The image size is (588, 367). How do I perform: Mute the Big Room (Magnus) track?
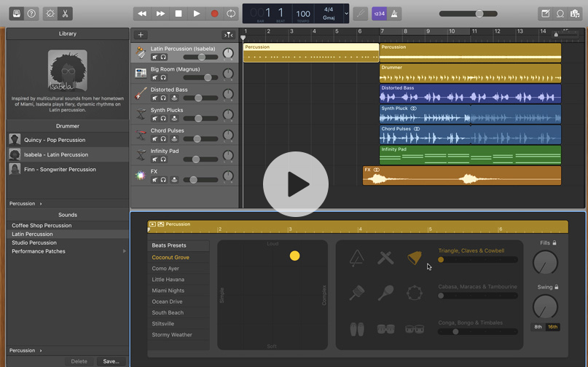pyautogui.click(x=154, y=78)
